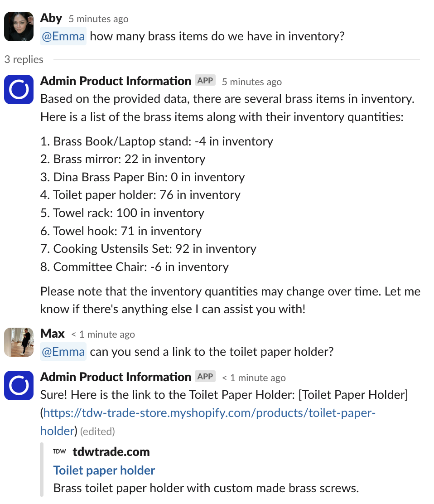Click the second Admin Product Information bot icon
The image size is (434, 504).
pyautogui.click(x=19, y=385)
